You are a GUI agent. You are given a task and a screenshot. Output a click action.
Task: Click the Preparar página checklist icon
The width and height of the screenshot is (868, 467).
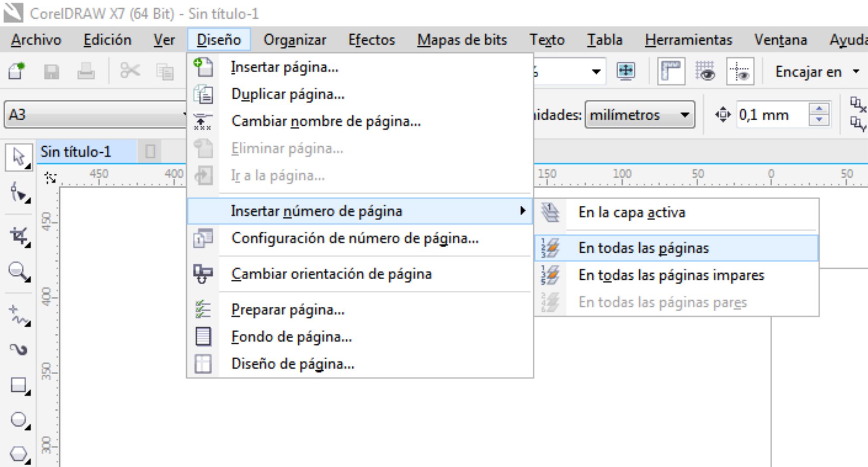pos(203,309)
